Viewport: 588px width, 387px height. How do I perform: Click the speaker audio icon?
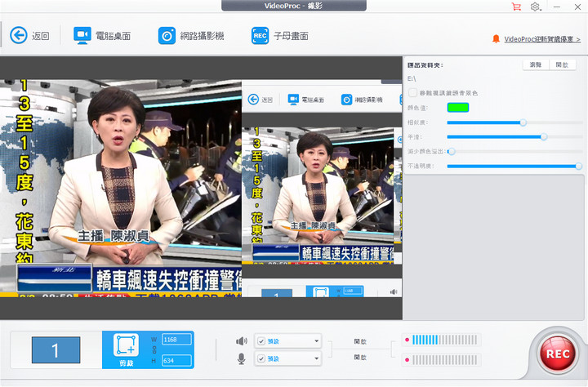(241, 341)
